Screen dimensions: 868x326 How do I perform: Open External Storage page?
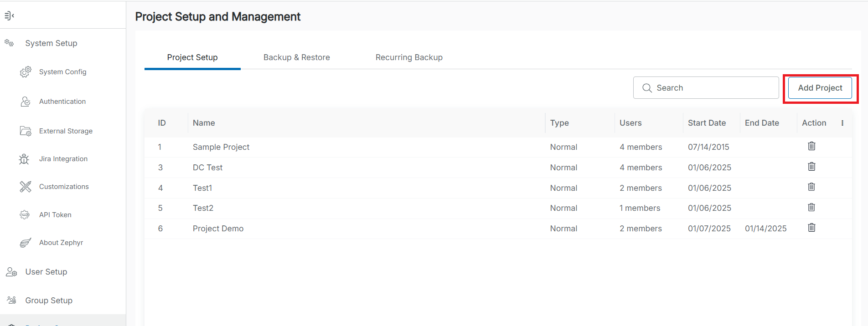pyautogui.click(x=66, y=131)
